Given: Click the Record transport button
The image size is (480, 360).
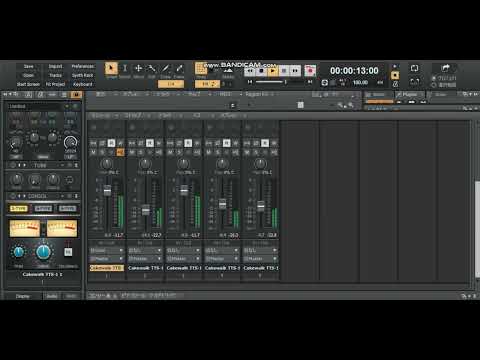Looking at the screenshot, I should [310, 71].
